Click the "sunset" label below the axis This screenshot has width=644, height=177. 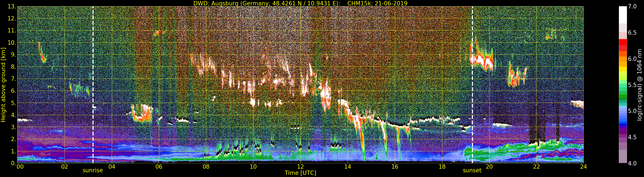point(472,171)
